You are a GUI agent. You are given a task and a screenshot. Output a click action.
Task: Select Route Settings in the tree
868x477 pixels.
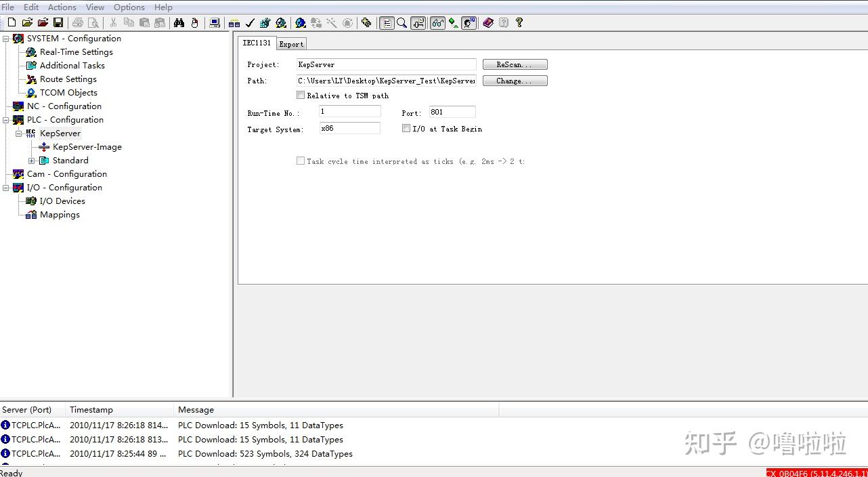[68, 79]
